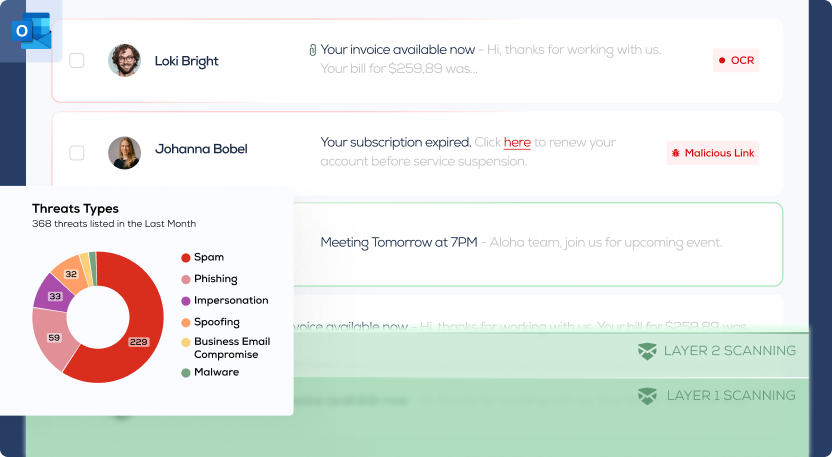Click the Malware legend label
The height and width of the screenshot is (457, 832).
(216, 372)
